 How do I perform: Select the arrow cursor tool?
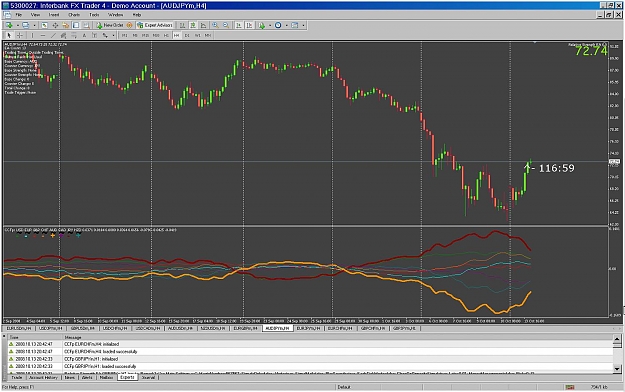(9, 35)
